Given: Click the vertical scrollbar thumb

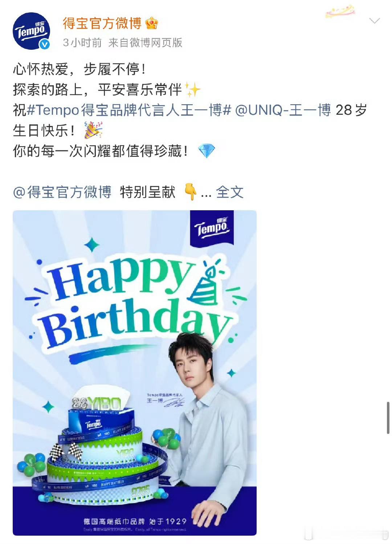Looking at the screenshot, I should (388, 418).
